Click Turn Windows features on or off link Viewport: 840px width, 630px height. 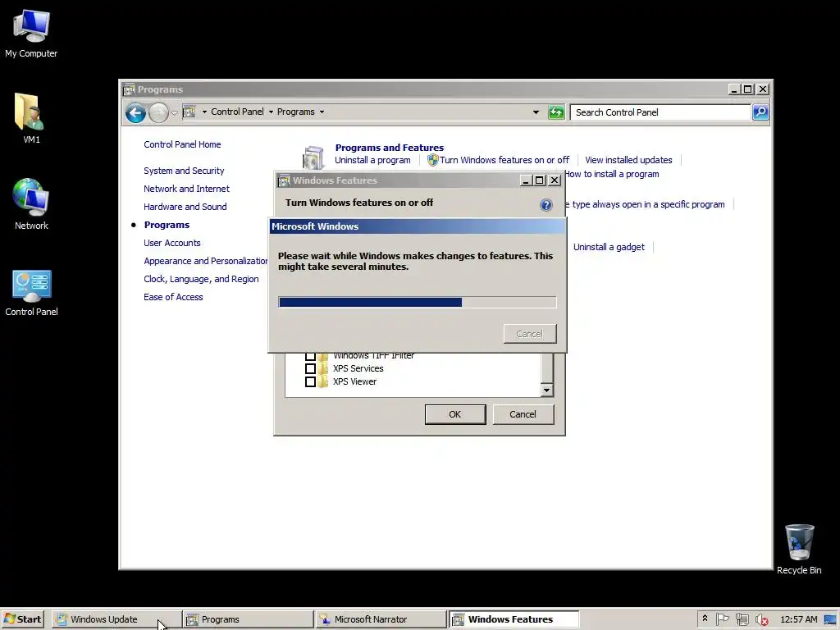504,160
